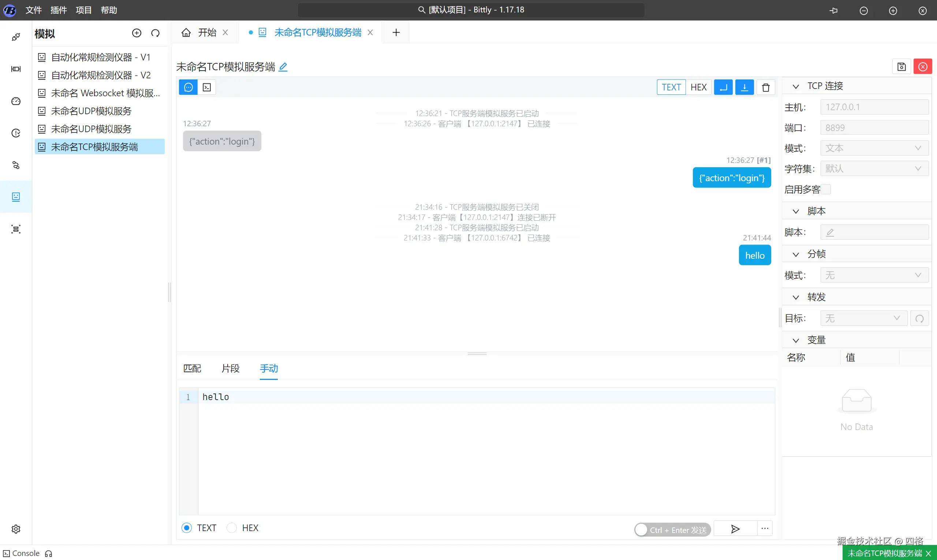The image size is (937, 560).
Task: Open the 分帧 模式 dropdown
Action: [874, 275]
